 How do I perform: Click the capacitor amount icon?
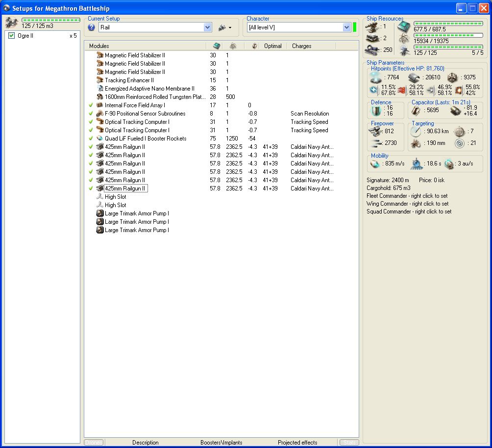coord(416,110)
